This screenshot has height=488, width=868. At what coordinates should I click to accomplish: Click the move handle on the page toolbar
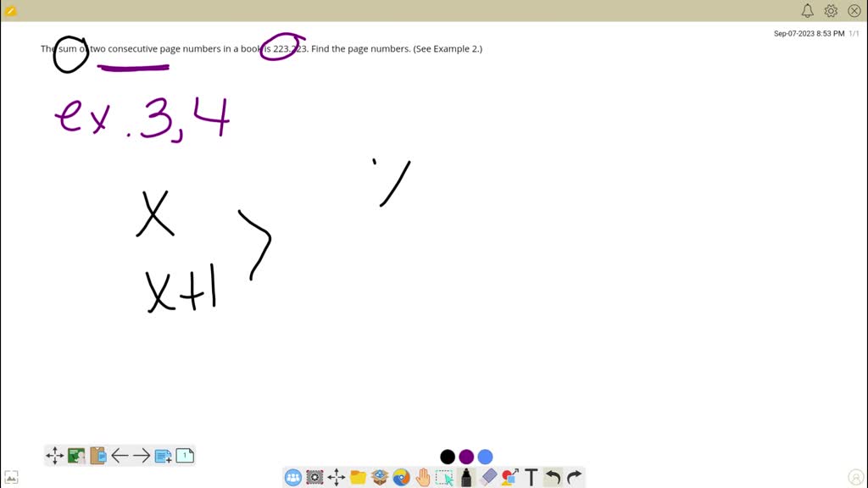[x=55, y=456]
